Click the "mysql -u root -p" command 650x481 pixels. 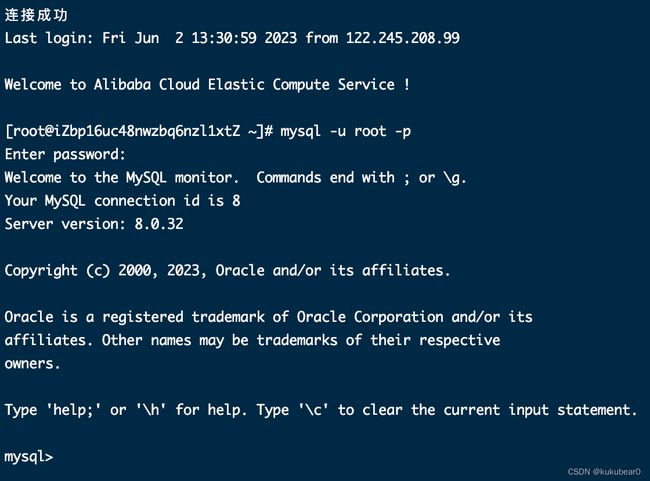345,131
